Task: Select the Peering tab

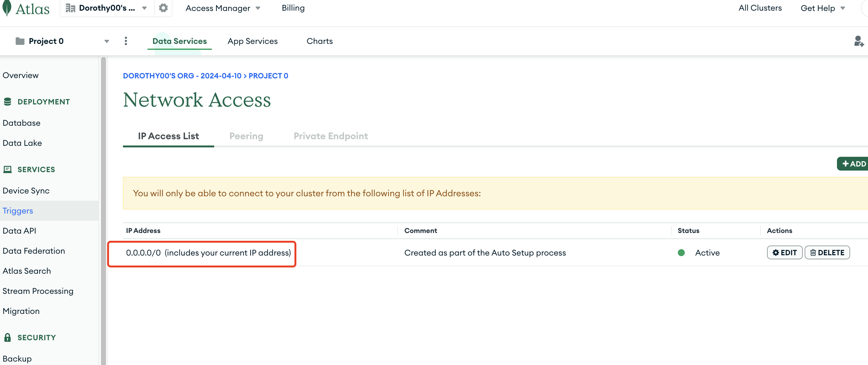Action: pos(246,136)
